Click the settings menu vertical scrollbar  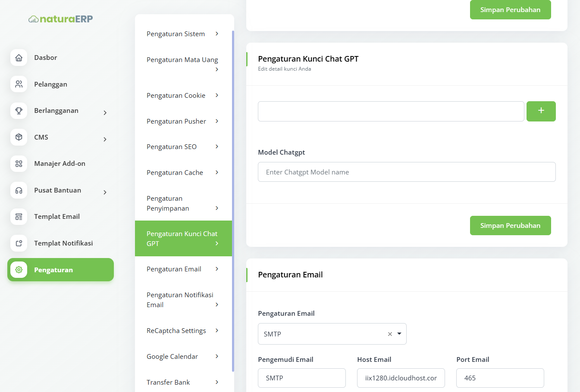[233, 201]
